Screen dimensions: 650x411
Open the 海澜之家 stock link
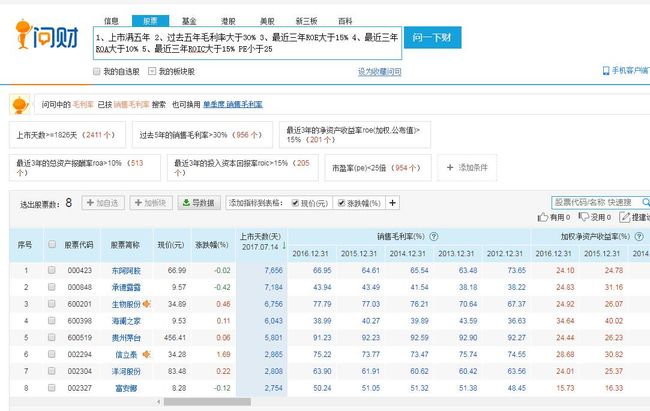[126, 321]
